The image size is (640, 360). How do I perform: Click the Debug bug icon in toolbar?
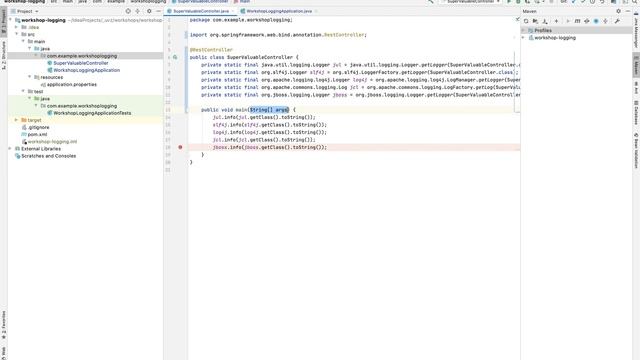coord(518,2)
